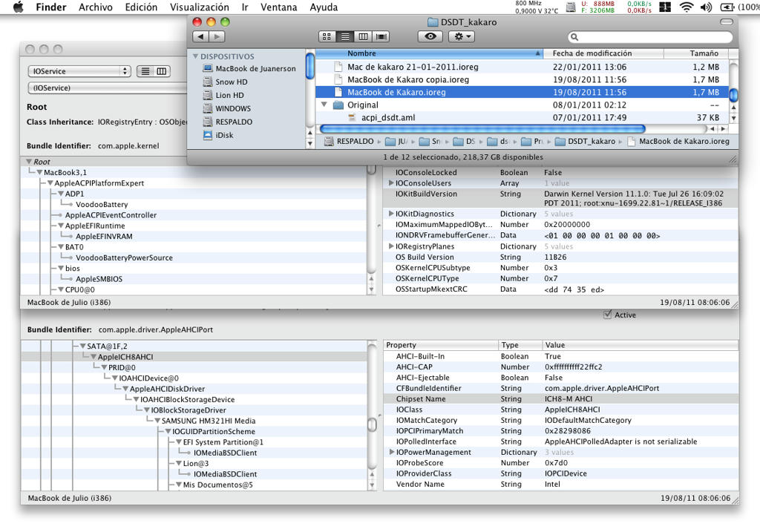The image size is (760, 532).
Task: Click the Finder horizontal scrollbar
Action: click(x=482, y=129)
